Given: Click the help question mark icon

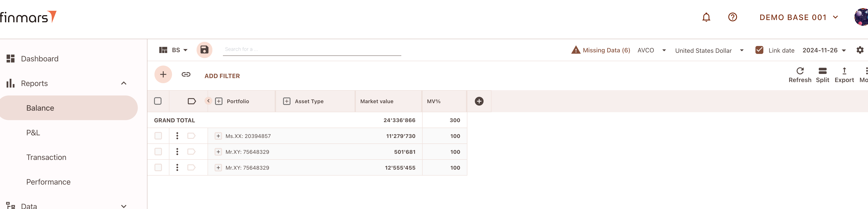Looking at the screenshot, I should (x=732, y=17).
